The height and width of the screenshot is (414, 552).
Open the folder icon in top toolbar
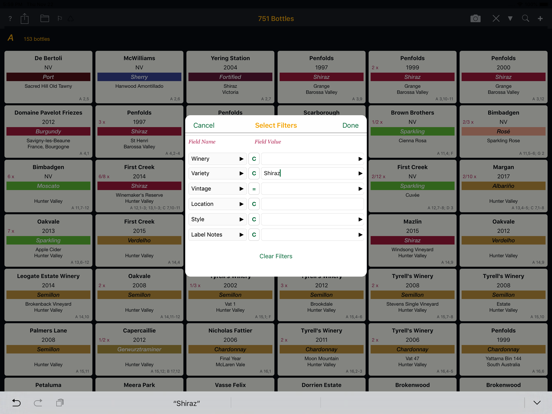[44, 18]
